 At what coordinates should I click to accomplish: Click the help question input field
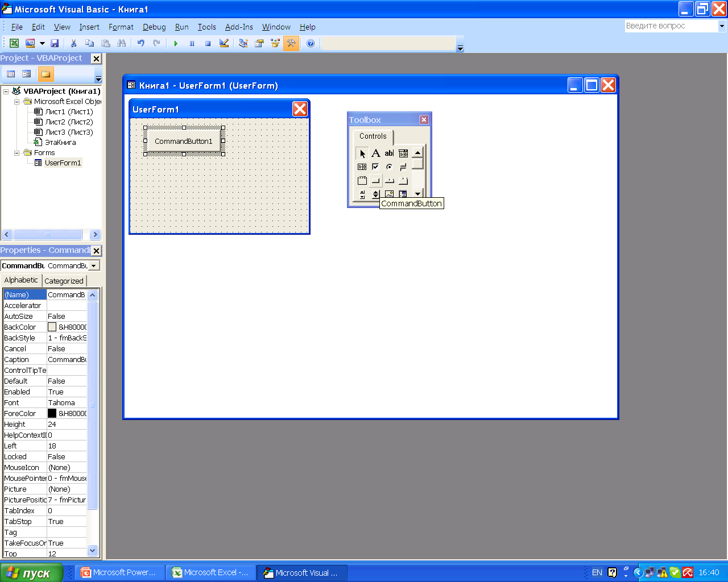pos(671,26)
